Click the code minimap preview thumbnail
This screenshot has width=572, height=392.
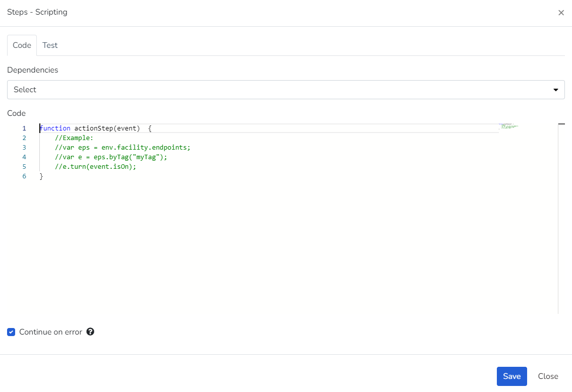tap(508, 126)
